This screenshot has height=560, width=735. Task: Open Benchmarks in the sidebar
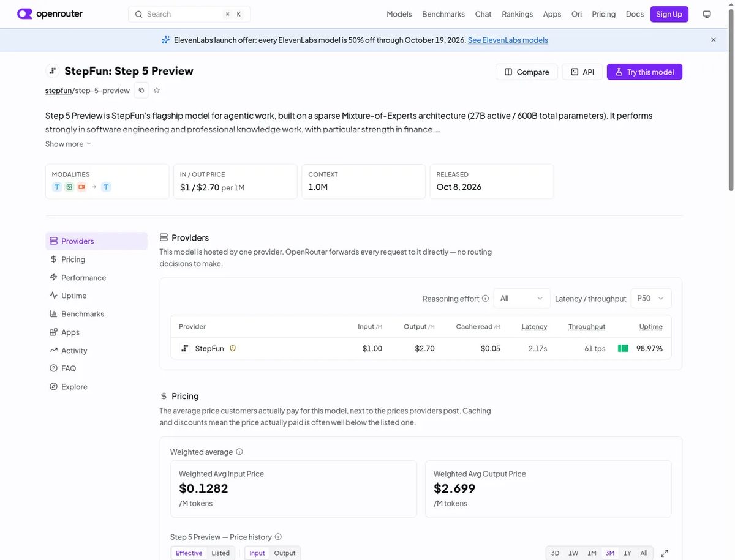pyautogui.click(x=96, y=314)
